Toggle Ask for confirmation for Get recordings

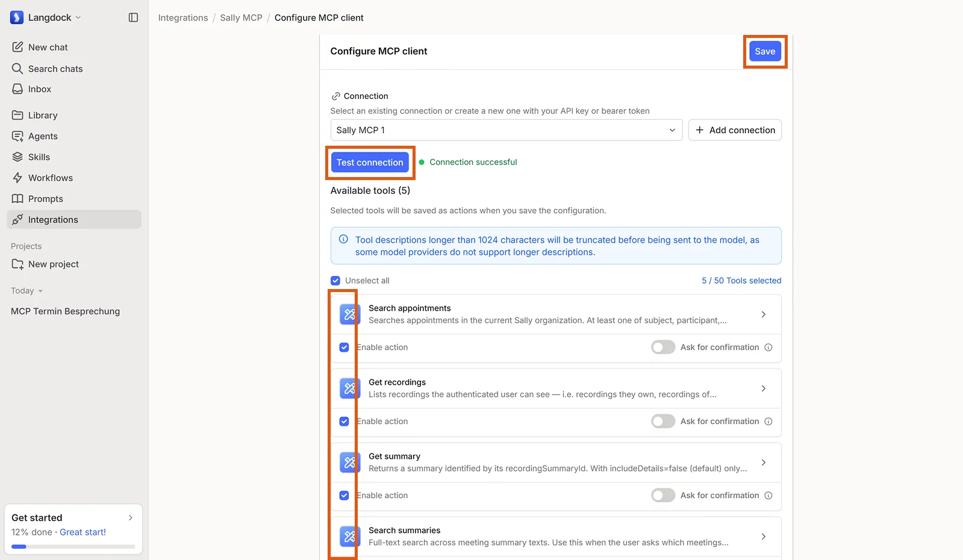coord(663,422)
